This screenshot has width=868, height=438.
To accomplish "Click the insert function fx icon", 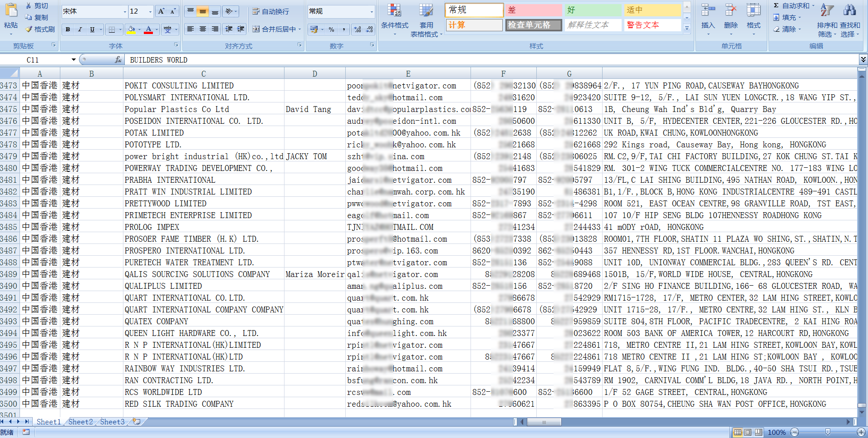I will (x=118, y=60).
